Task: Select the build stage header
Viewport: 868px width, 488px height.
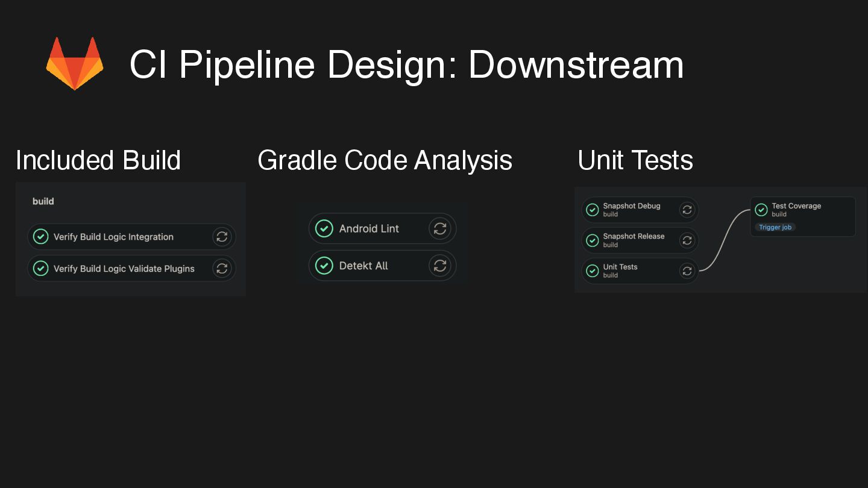Action: tap(43, 201)
